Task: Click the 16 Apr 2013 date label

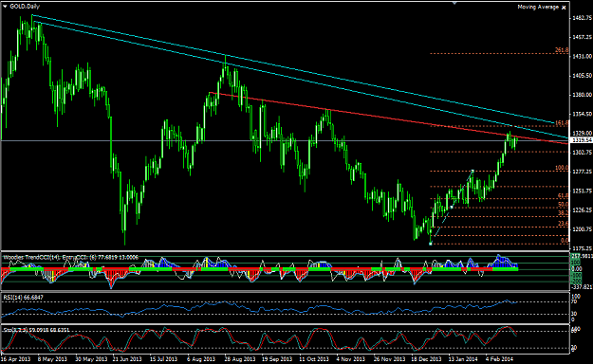Action: tap(15, 358)
